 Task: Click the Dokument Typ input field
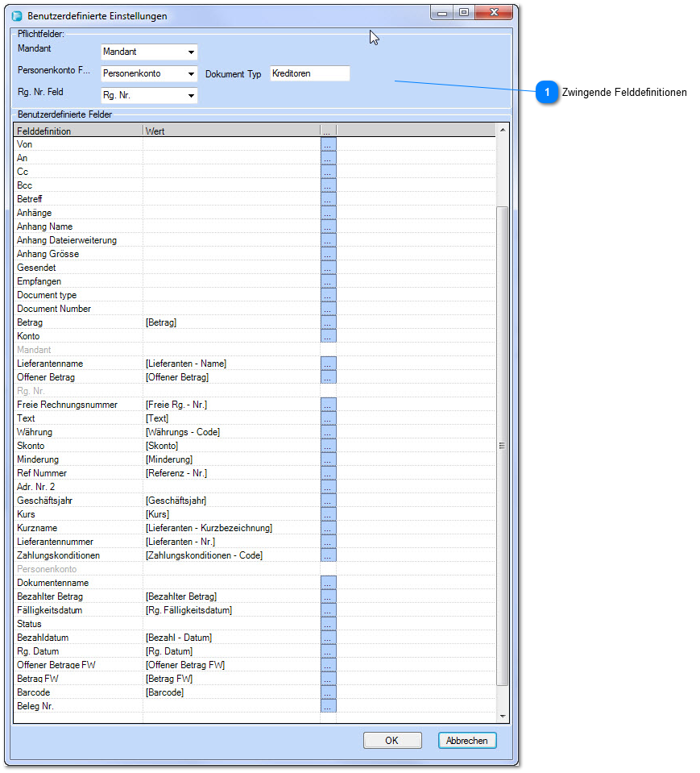click(x=309, y=73)
